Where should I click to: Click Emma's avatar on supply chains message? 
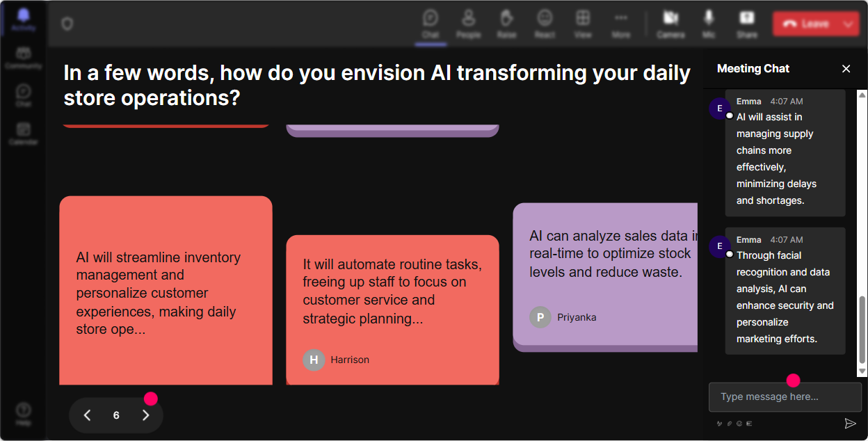click(x=720, y=109)
